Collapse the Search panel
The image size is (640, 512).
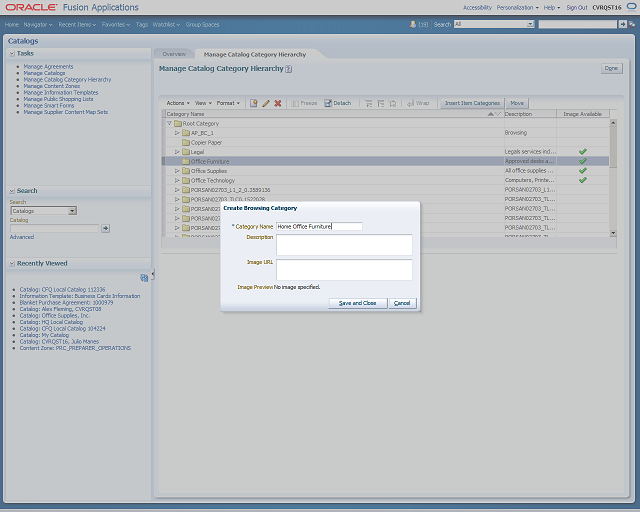(12, 191)
